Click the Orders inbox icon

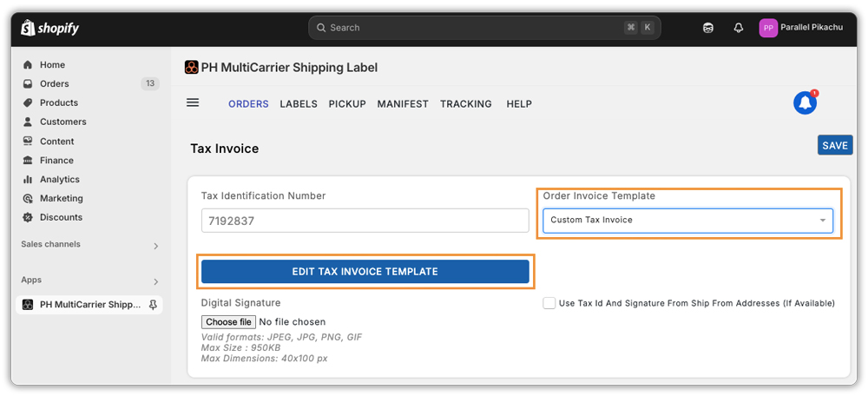click(27, 83)
